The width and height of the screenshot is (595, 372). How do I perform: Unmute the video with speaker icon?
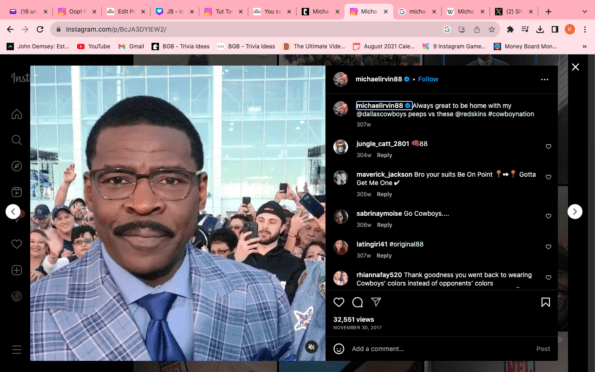tap(311, 347)
